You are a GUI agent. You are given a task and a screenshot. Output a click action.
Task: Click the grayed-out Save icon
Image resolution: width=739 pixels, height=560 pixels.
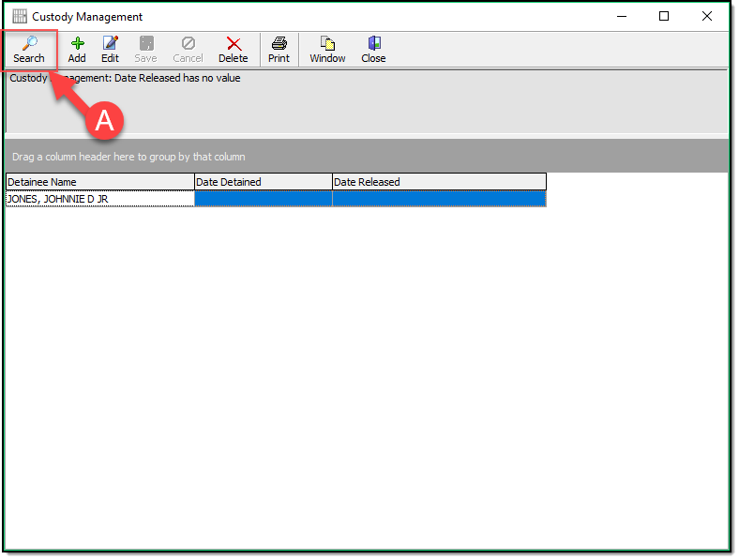145,43
